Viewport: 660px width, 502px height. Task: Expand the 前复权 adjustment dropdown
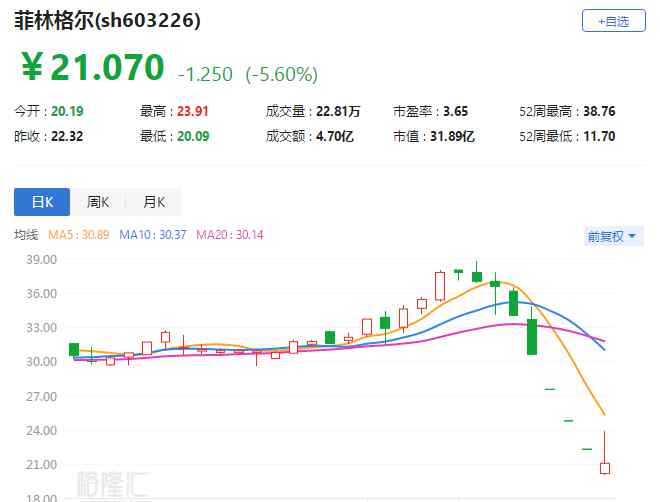613,236
